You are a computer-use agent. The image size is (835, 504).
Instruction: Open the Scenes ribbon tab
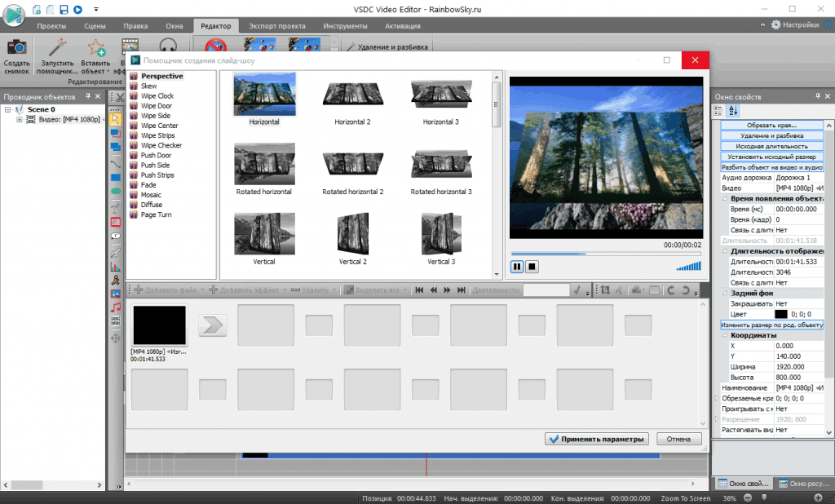(x=95, y=25)
